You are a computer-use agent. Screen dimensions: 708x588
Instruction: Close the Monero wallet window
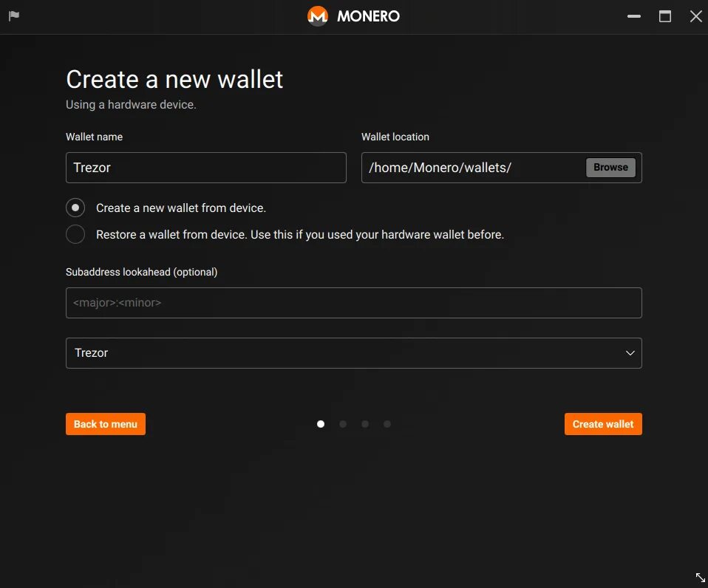[x=695, y=16]
